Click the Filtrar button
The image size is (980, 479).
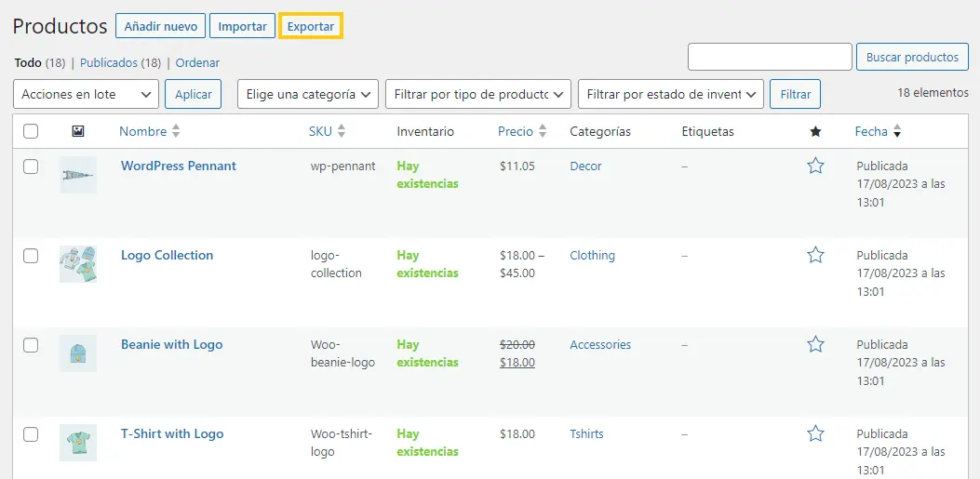(x=796, y=94)
